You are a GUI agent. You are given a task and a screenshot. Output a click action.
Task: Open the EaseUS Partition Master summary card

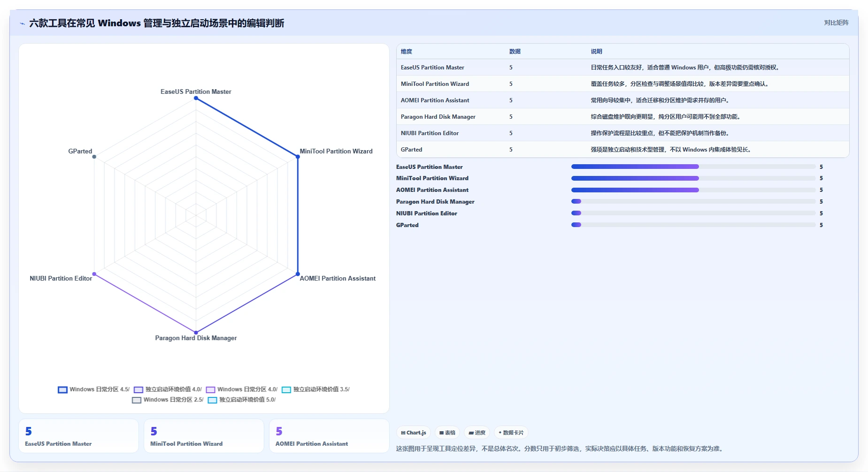coord(78,436)
